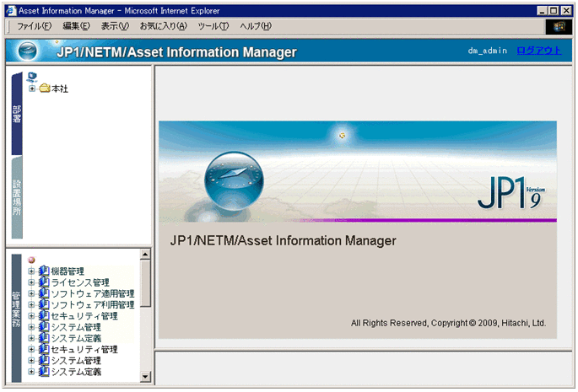Open the ツール(T) menu
Image resolution: width=578 pixels, height=392 pixels.
(213, 26)
